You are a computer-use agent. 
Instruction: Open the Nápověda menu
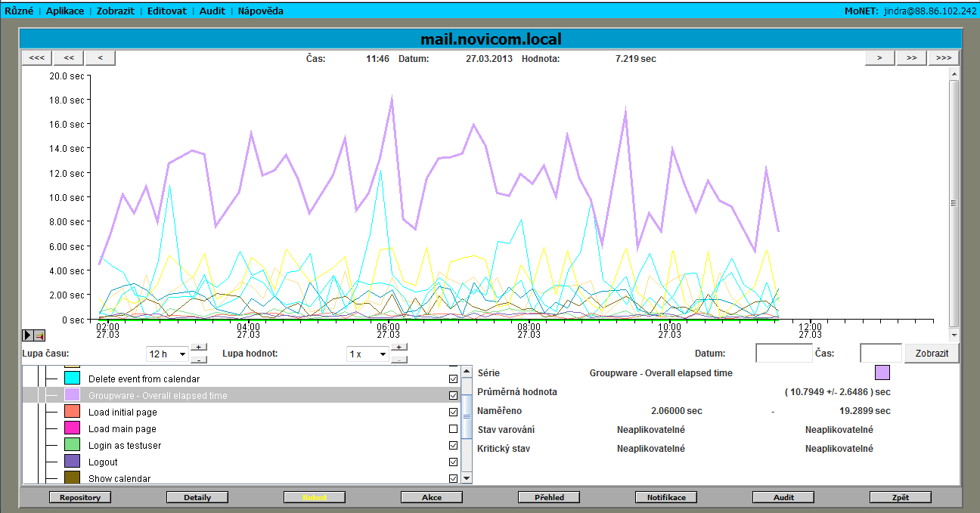(x=260, y=11)
